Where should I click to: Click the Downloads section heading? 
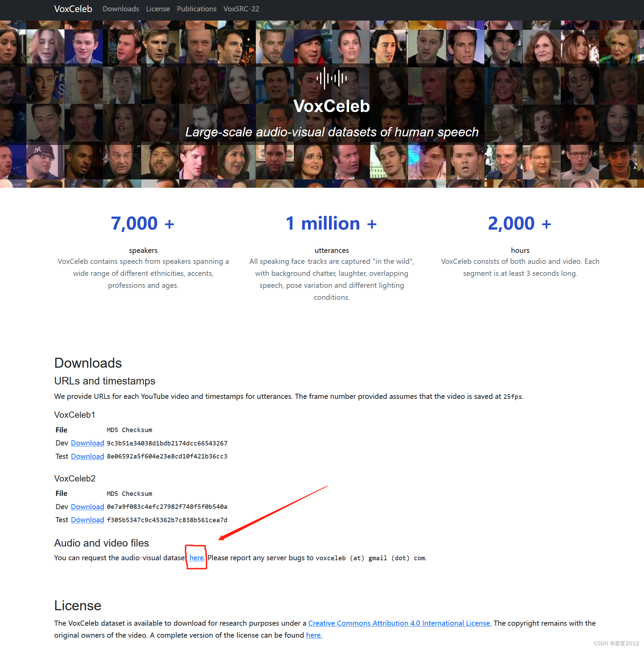tap(88, 363)
